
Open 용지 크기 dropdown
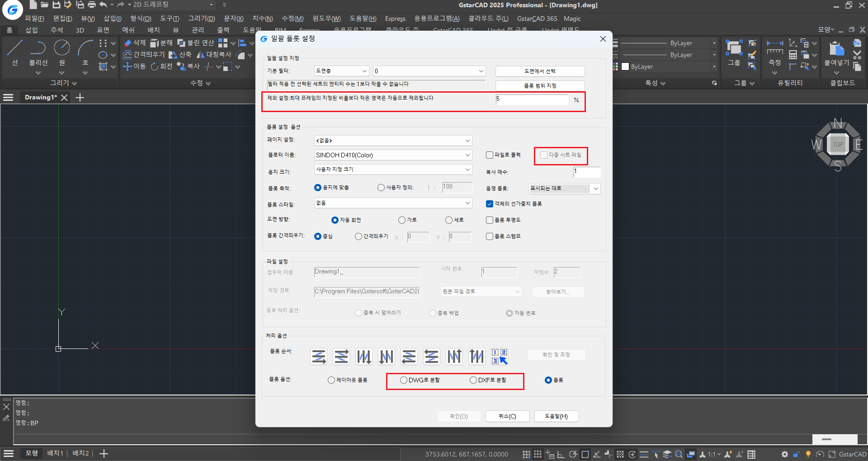pyautogui.click(x=393, y=169)
